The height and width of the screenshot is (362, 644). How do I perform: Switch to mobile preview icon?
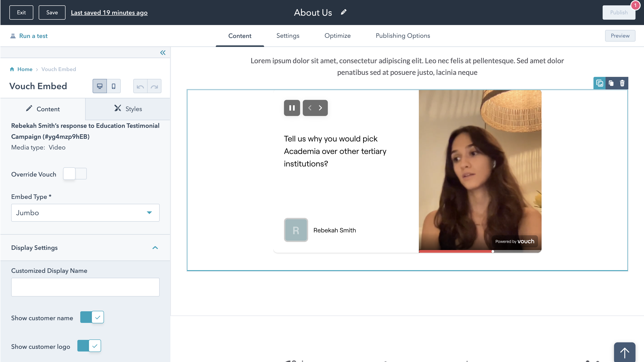[x=114, y=86]
